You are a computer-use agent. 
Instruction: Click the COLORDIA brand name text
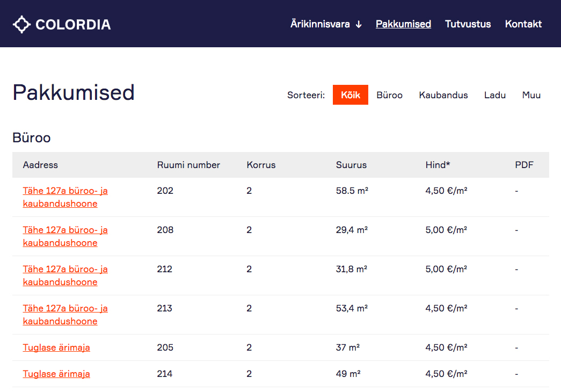[73, 24]
